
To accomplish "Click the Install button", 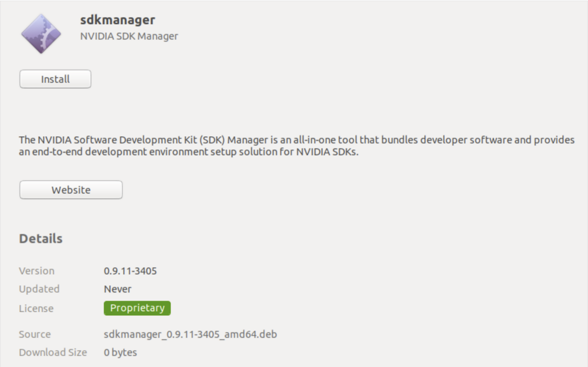I will click(x=55, y=79).
